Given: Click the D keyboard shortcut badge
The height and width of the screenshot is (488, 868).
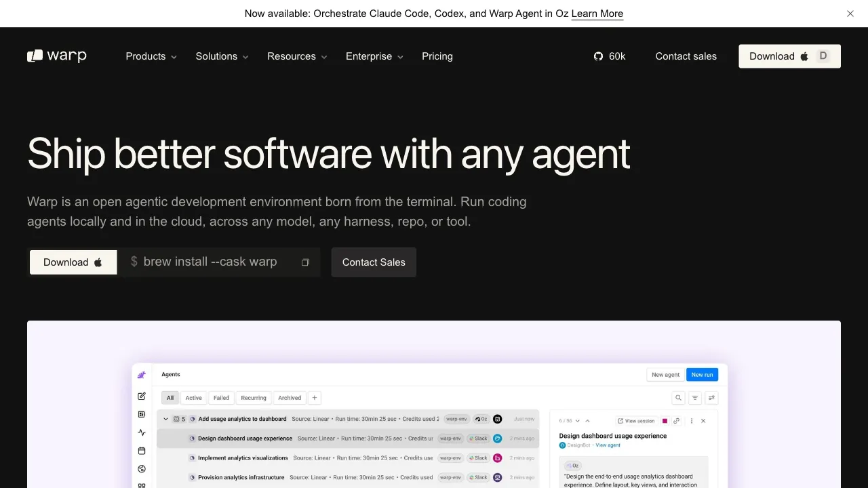Looking at the screenshot, I should coord(823,56).
